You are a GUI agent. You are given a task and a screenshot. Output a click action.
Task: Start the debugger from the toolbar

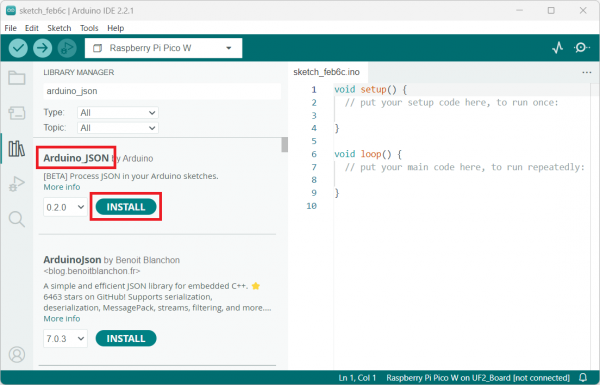tap(67, 48)
